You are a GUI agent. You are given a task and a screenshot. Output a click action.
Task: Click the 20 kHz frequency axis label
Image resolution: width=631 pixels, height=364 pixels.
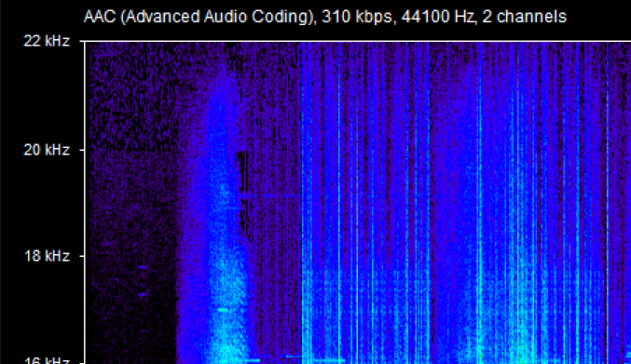pos(47,150)
